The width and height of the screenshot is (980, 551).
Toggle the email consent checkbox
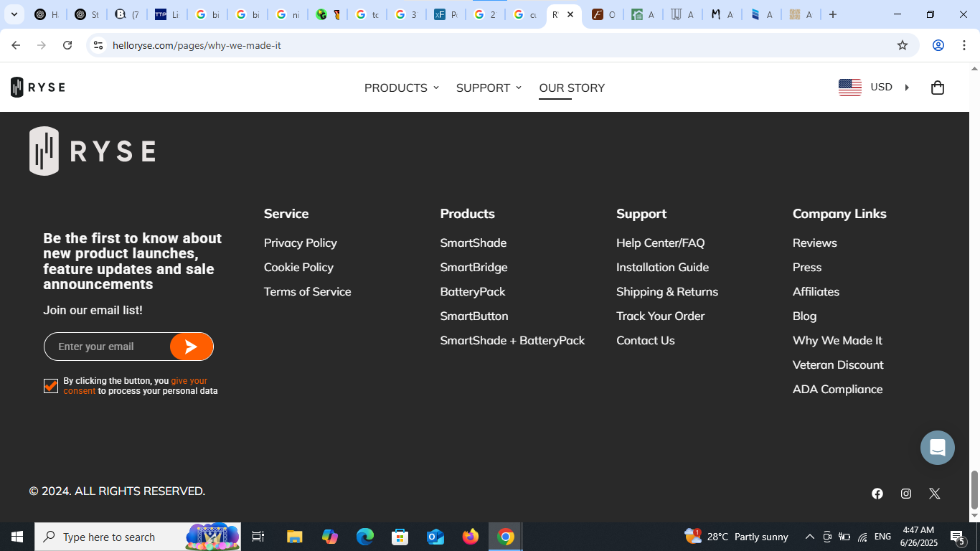pos(51,386)
